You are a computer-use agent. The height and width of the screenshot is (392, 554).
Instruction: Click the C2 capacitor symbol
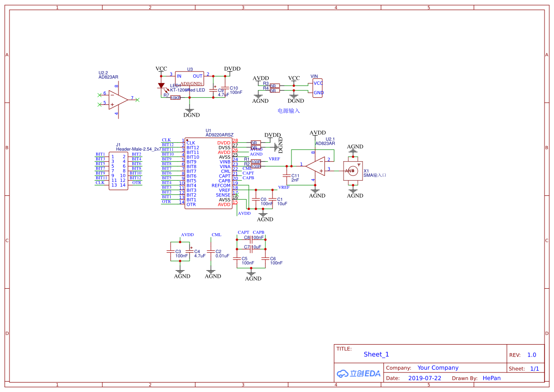pyautogui.click(x=211, y=251)
